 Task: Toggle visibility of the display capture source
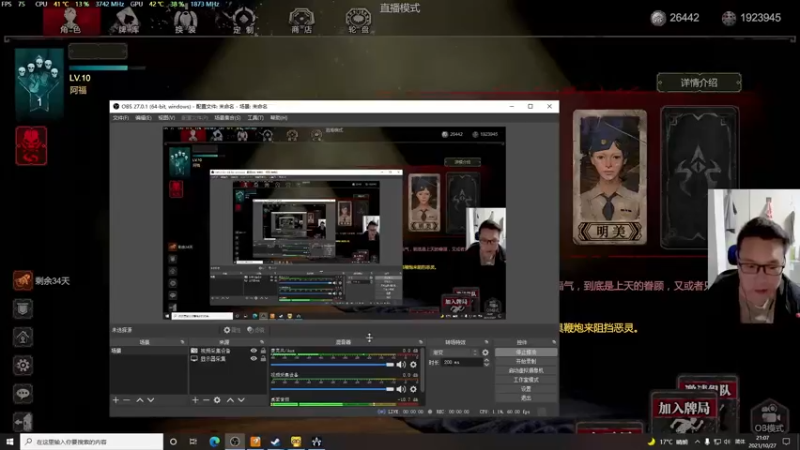point(254,359)
